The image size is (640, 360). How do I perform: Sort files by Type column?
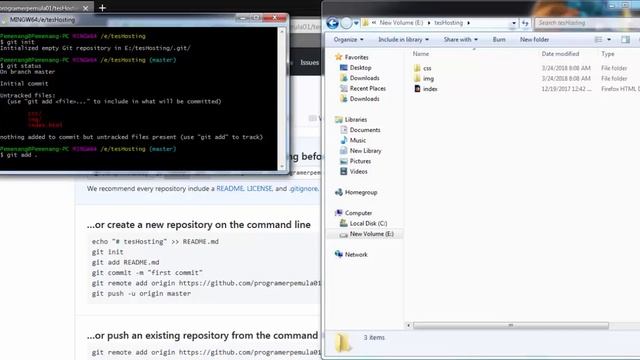pyautogui.click(x=607, y=54)
